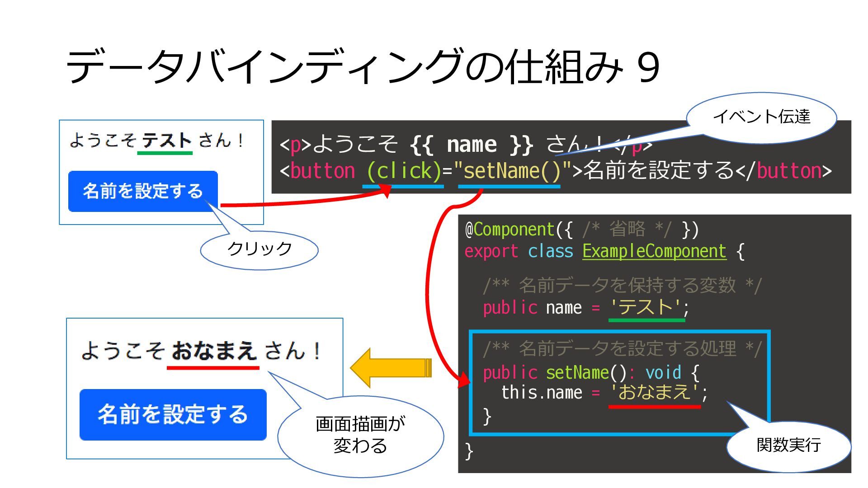The height and width of the screenshot is (488, 868).
Task: Click the クリック speech bubble
Action: (259, 249)
